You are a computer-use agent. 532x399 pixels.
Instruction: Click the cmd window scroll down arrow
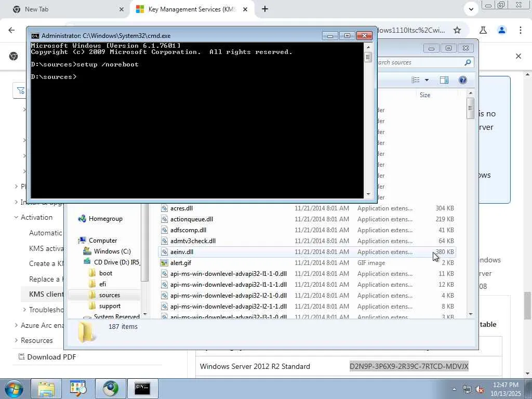[x=368, y=194]
